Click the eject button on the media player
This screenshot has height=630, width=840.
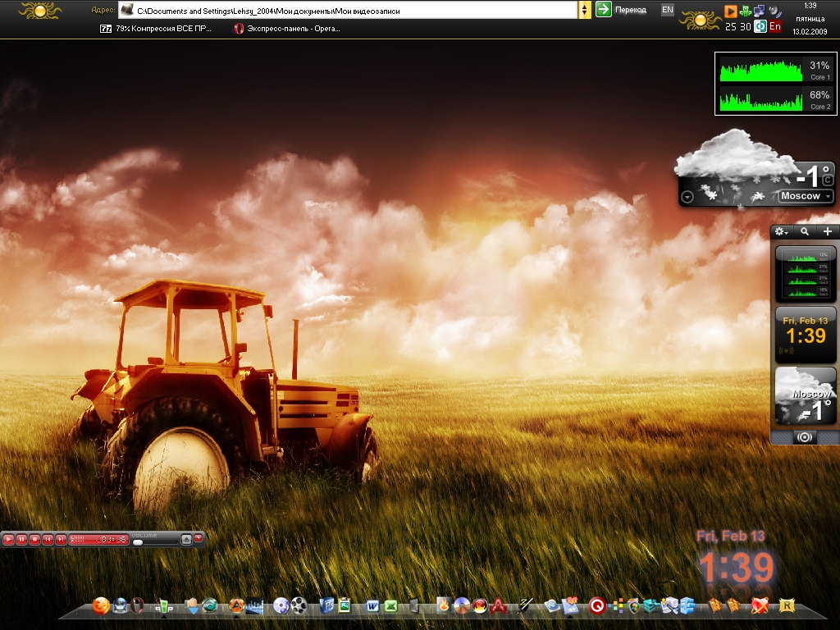click(186, 539)
